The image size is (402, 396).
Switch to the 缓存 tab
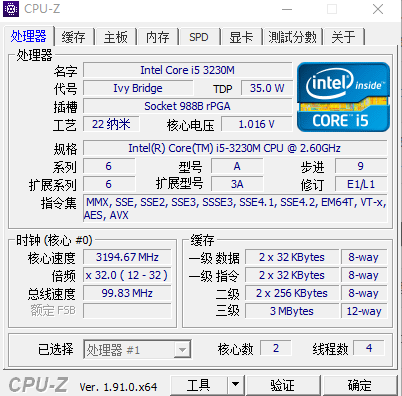click(x=74, y=37)
